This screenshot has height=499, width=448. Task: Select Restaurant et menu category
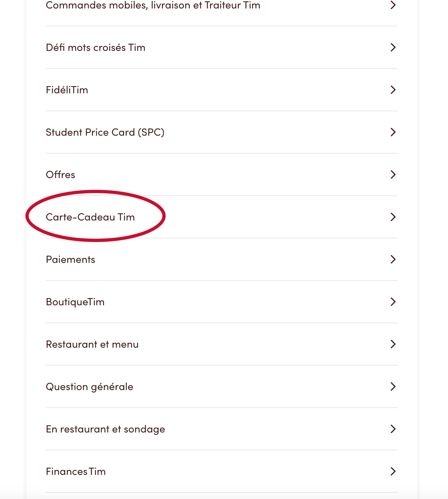92,344
